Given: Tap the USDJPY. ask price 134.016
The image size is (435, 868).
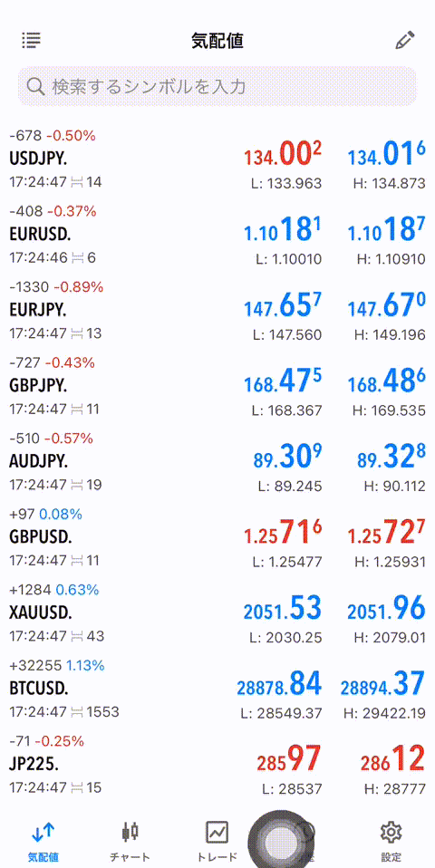Looking at the screenshot, I should 386,156.
